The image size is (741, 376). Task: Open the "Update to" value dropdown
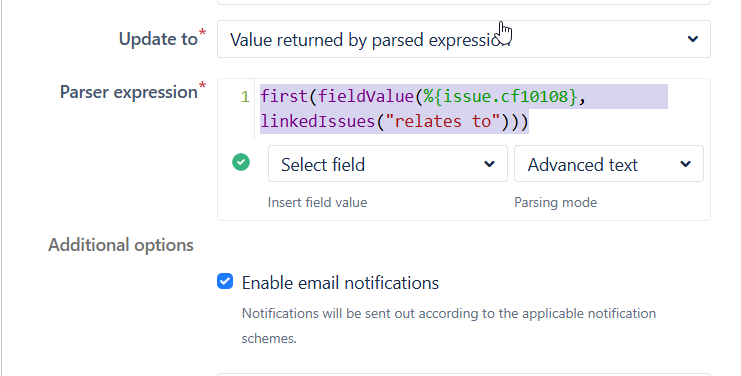[x=464, y=39]
